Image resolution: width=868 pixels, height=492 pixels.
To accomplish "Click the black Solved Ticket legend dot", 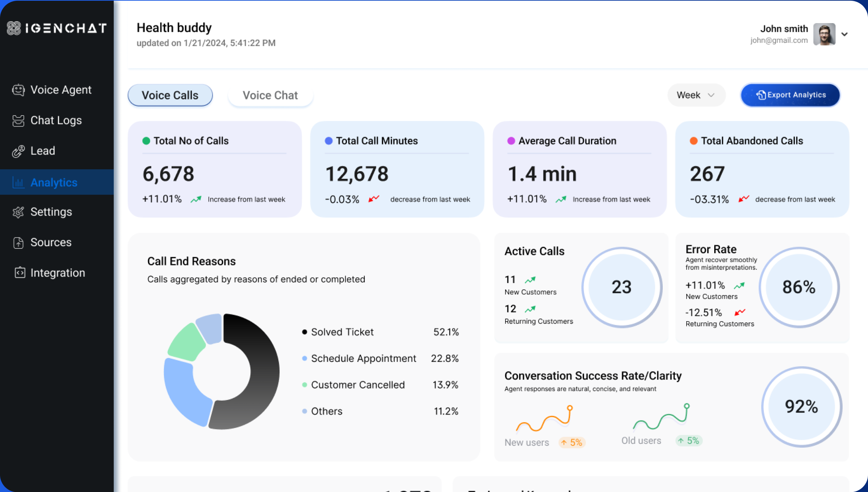I will [x=304, y=332].
